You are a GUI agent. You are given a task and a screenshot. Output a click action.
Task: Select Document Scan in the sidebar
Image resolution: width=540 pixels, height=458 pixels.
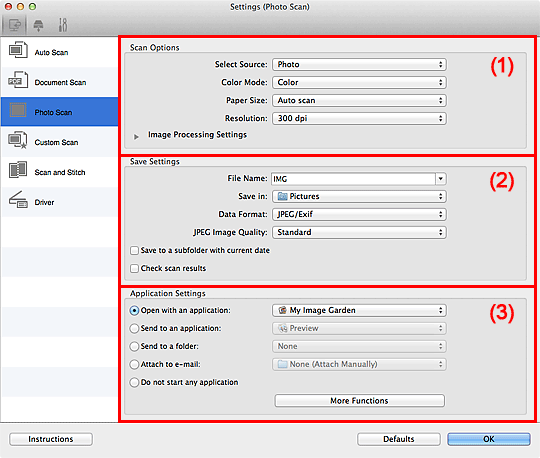point(59,82)
